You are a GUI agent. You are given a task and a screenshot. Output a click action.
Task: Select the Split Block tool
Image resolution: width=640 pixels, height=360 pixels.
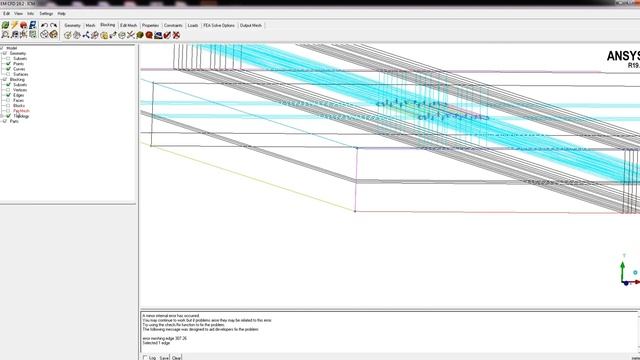(x=77, y=36)
